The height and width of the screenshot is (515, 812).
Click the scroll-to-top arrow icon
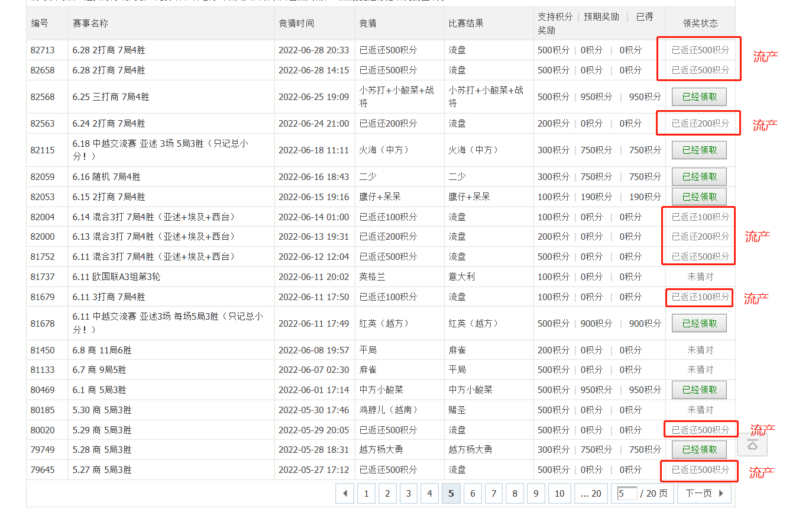click(752, 445)
